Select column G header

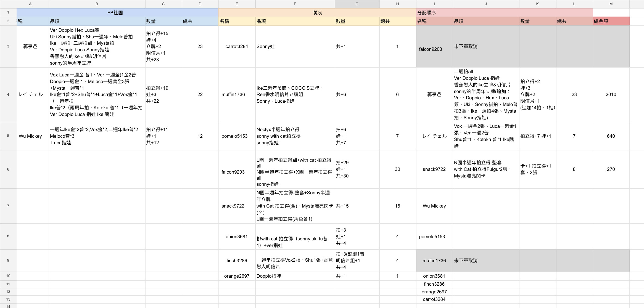[x=357, y=4]
